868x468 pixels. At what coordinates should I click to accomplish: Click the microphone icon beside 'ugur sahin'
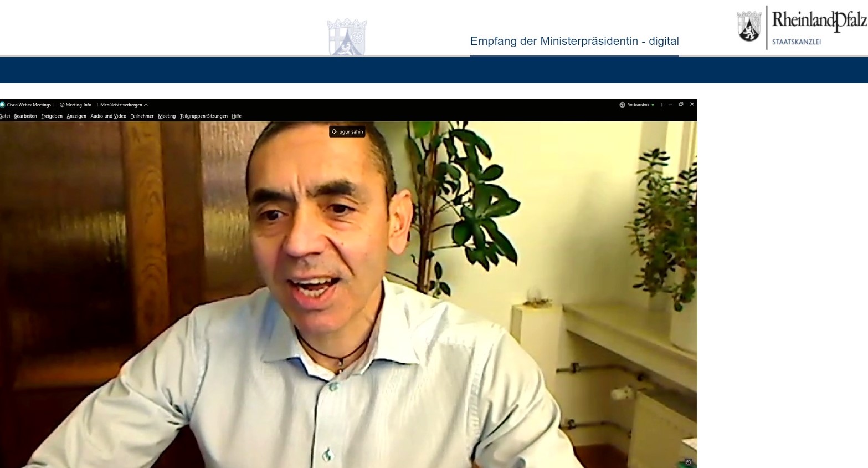pyautogui.click(x=334, y=132)
